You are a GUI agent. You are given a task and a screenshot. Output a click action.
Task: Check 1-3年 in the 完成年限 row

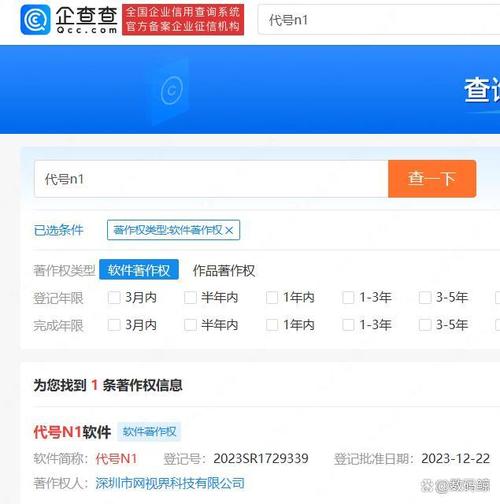[x=348, y=325]
